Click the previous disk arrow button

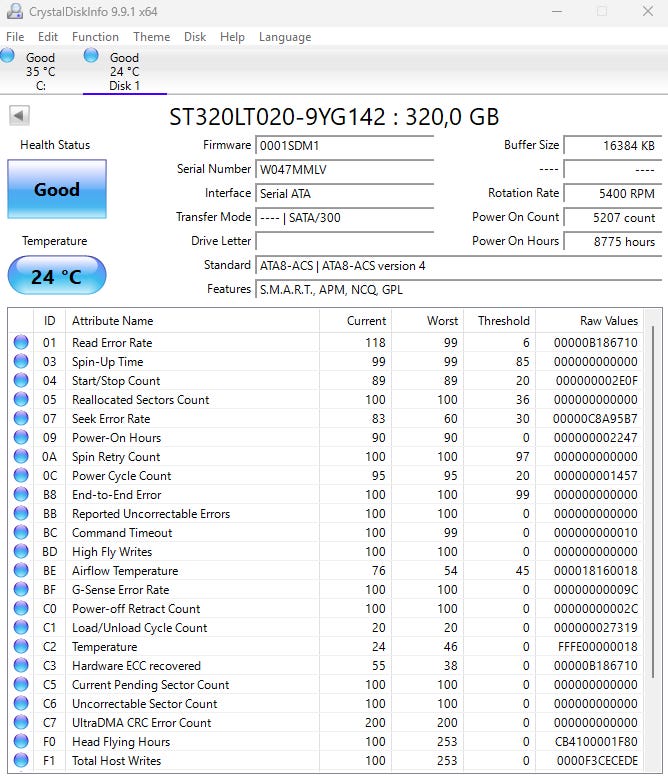[19, 116]
